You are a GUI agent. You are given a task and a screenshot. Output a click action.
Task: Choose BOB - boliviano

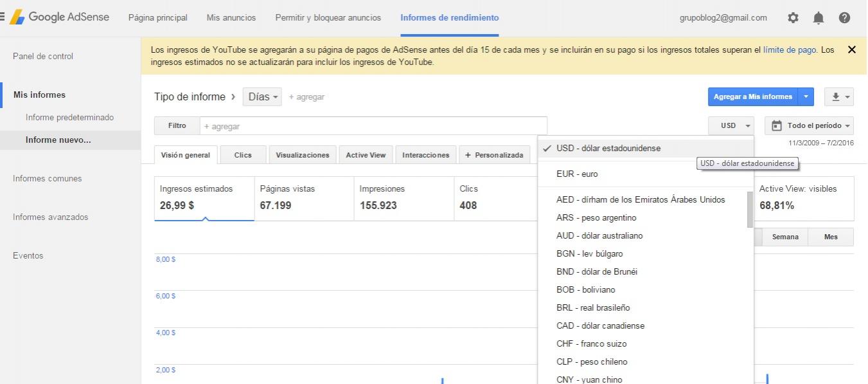tap(642, 289)
